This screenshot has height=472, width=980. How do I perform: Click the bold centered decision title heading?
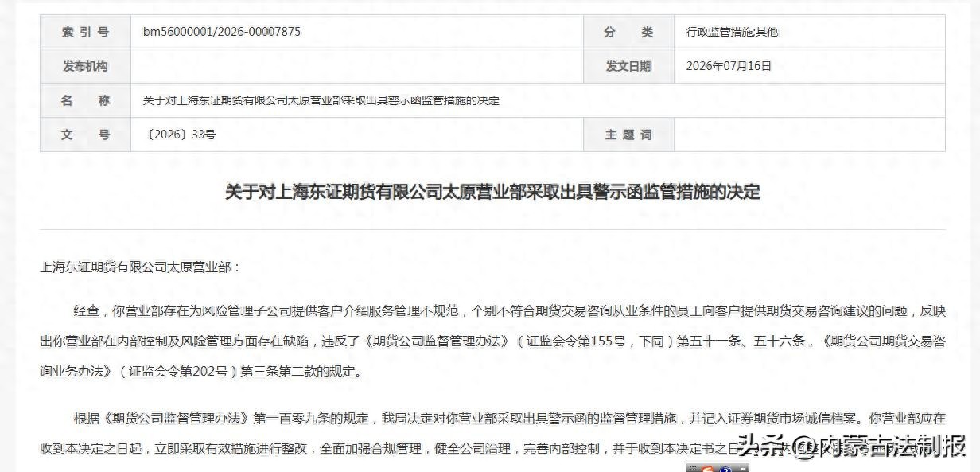coord(492,192)
